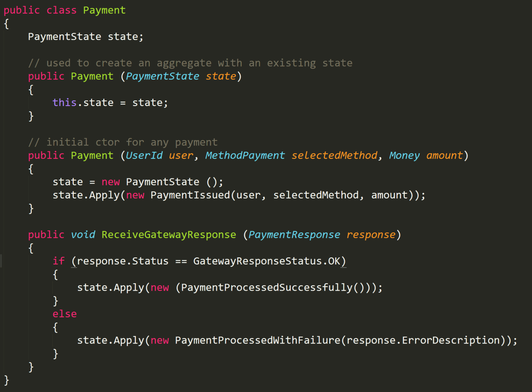The width and height of the screenshot is (532, 392).
Task: Click "response.Status" in the if condition
Action: coord(122,261)
